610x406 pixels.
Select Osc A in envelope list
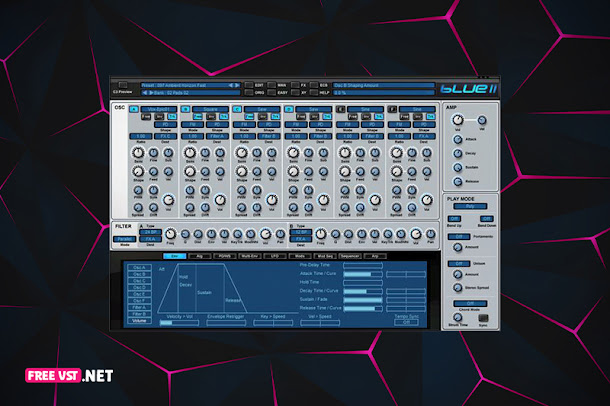(x=139, y=268)
